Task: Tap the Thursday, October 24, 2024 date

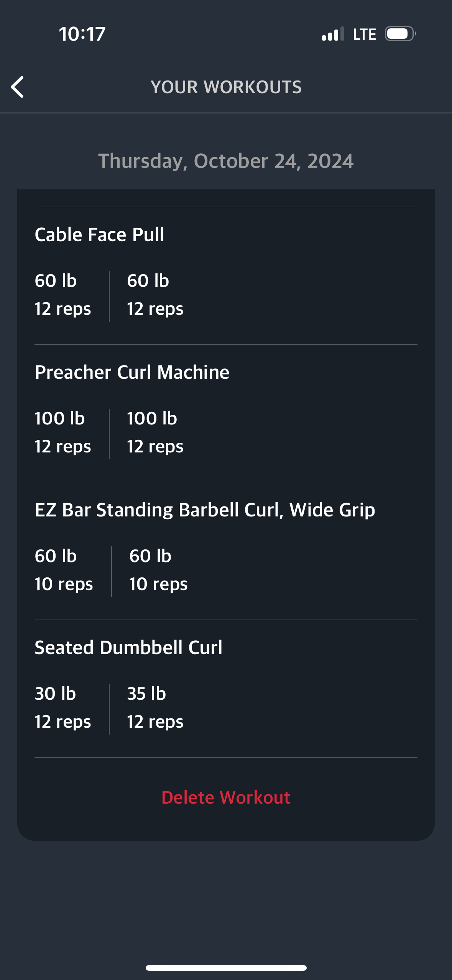Action: [226, 161]
